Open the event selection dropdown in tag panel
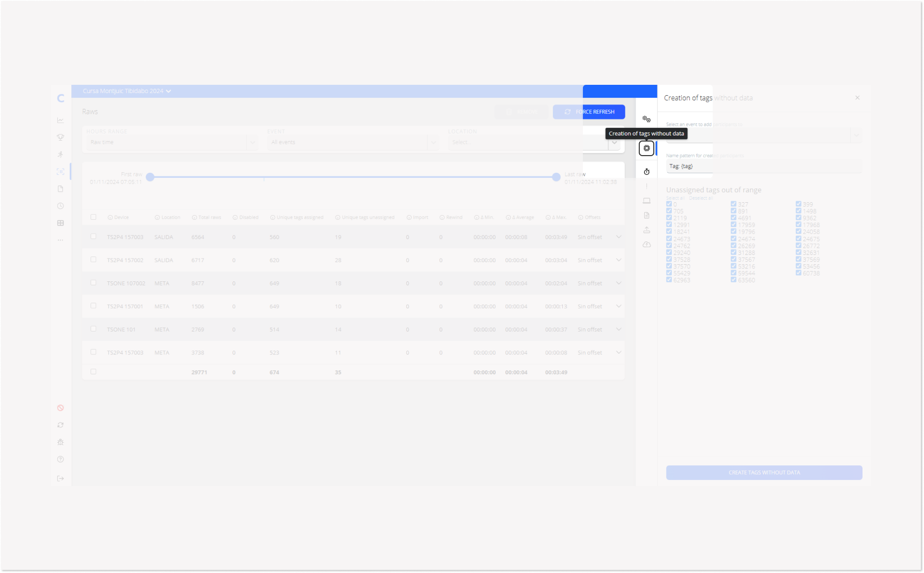Screen dimensions: 924x573 coord(764,135)
